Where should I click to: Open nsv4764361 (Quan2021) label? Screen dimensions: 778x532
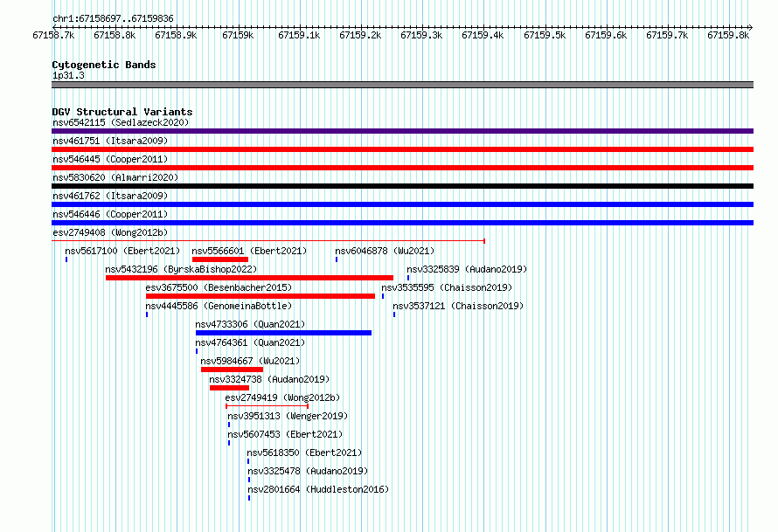click(x=250, y=342)
